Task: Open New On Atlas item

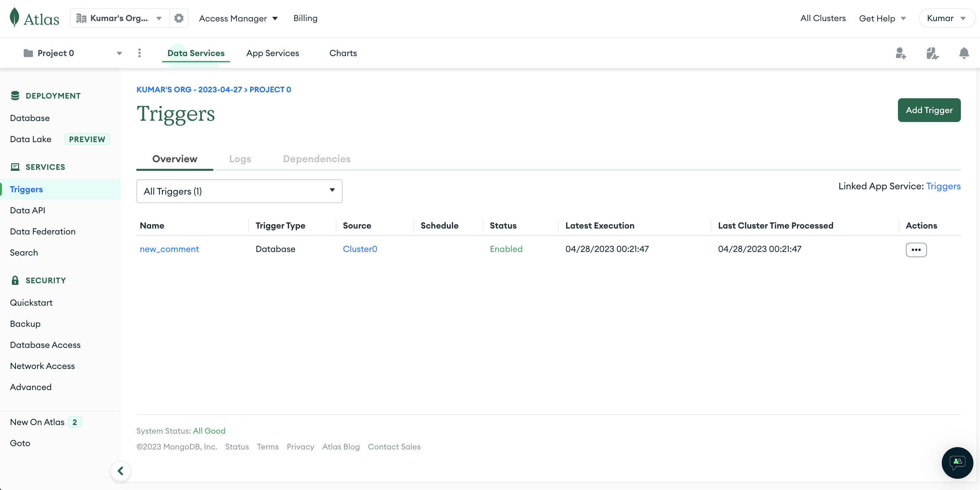Action: tap(37, 422)
